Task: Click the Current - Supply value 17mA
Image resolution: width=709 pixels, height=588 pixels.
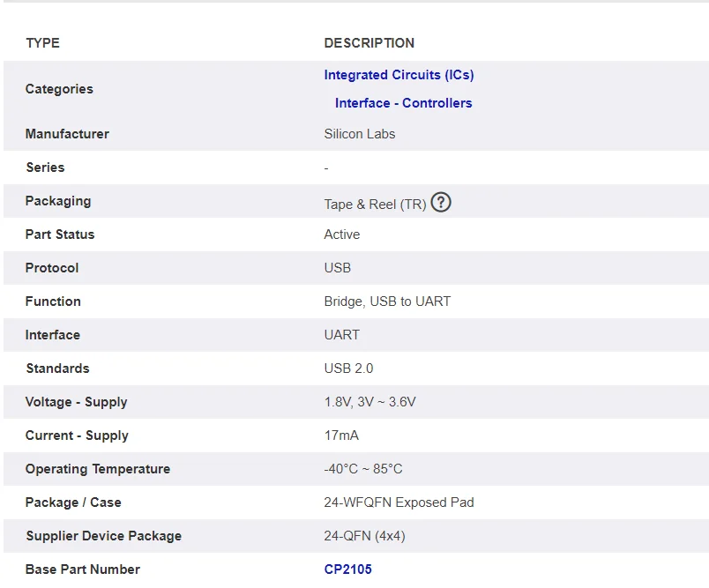Action: tap(343, 435)
